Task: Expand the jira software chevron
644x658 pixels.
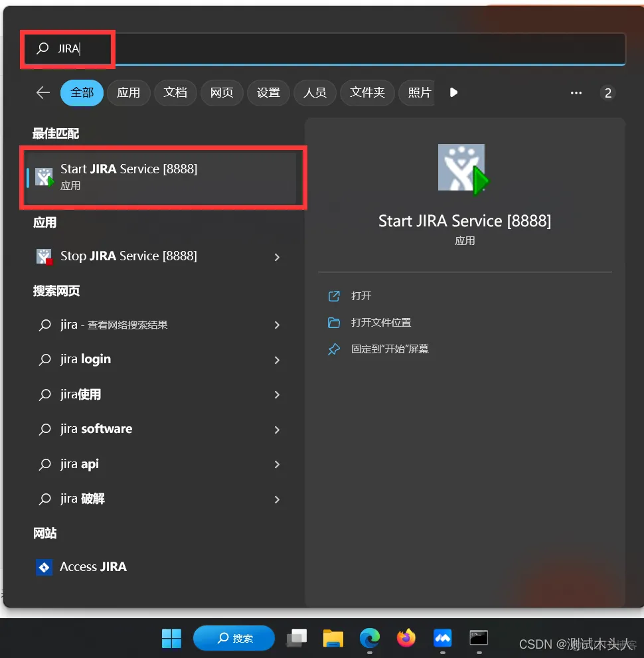Action: pos(276,430)
